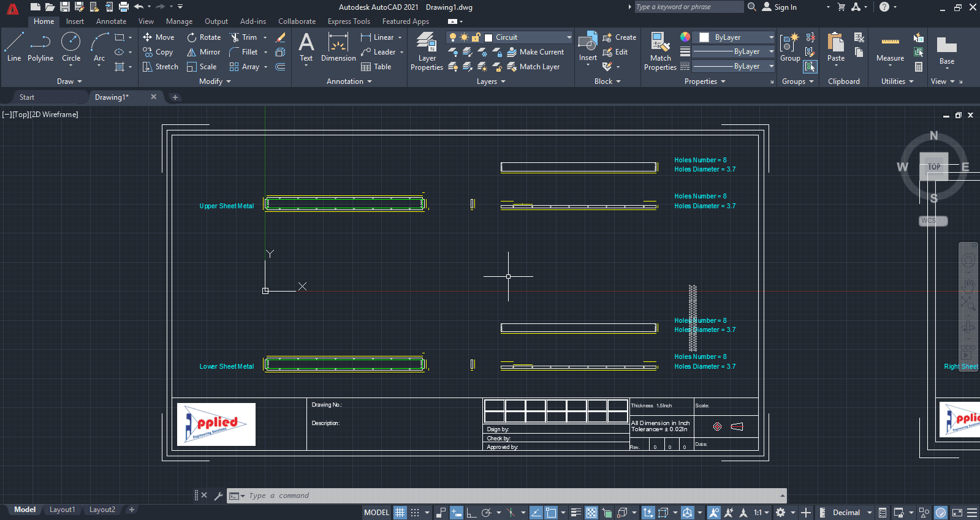Select the Array tool
Screen dimensions: 980x520
pos(245,67)
